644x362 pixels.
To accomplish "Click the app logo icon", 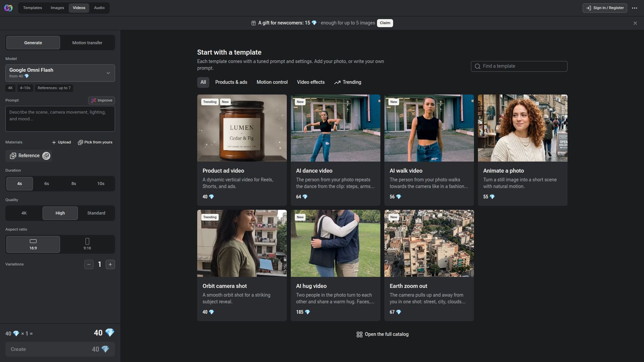I will (8, 8).
